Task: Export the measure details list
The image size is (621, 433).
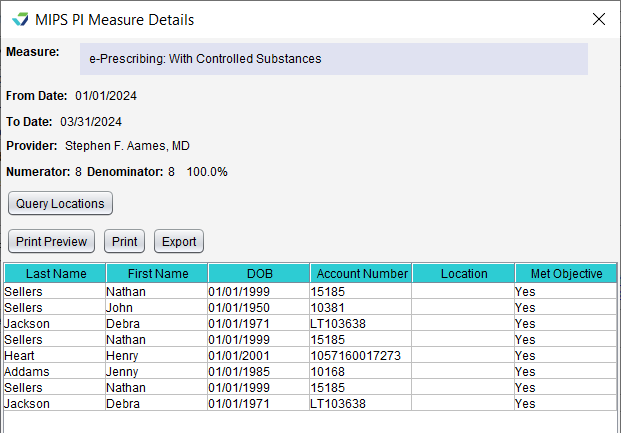Action: pos(179,241)
